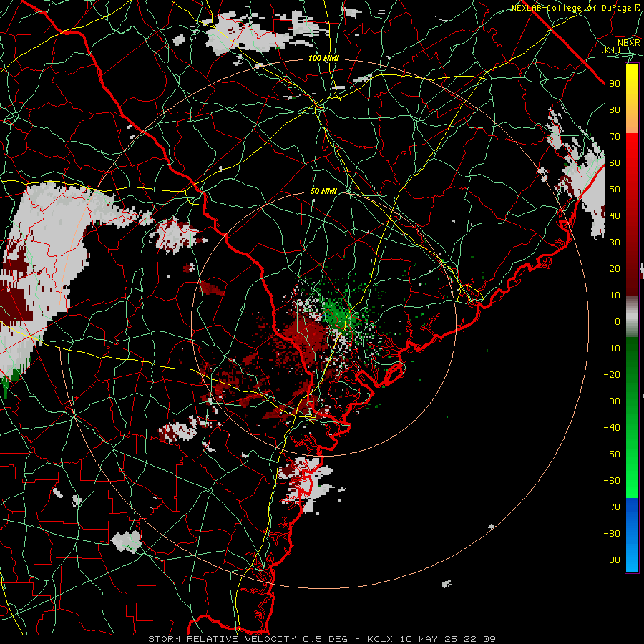Click the "[KT]" units label
644x644 pixels.
click(x=611, y=49)
